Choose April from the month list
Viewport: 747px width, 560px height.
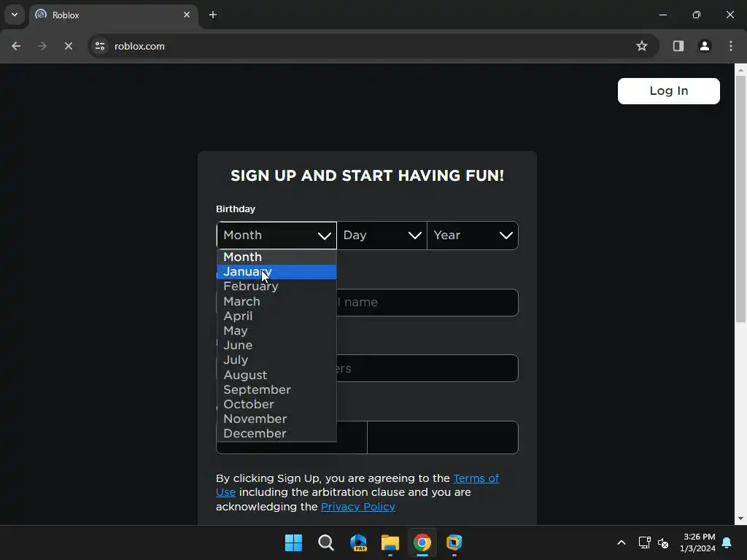(x=276, y=316)
